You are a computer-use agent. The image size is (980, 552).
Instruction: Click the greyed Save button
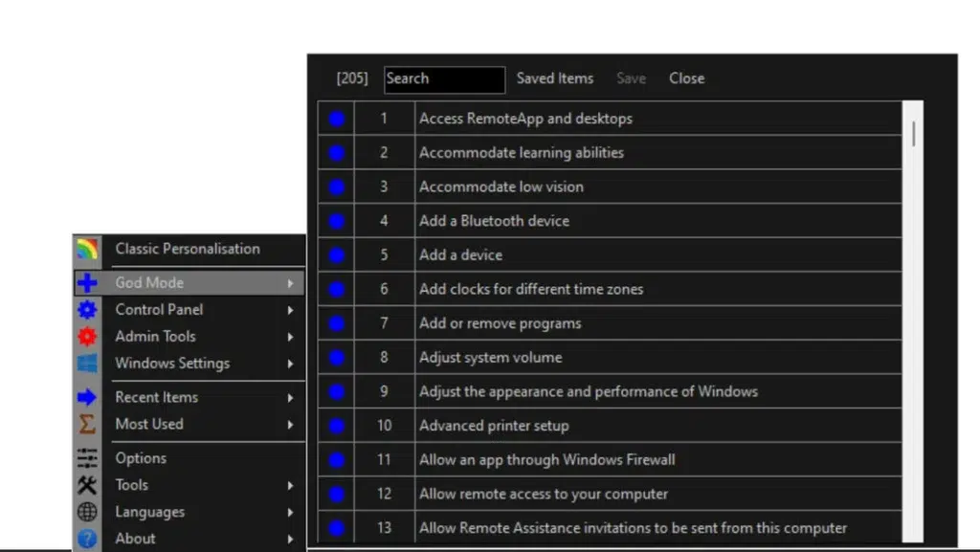pos(632,78)
